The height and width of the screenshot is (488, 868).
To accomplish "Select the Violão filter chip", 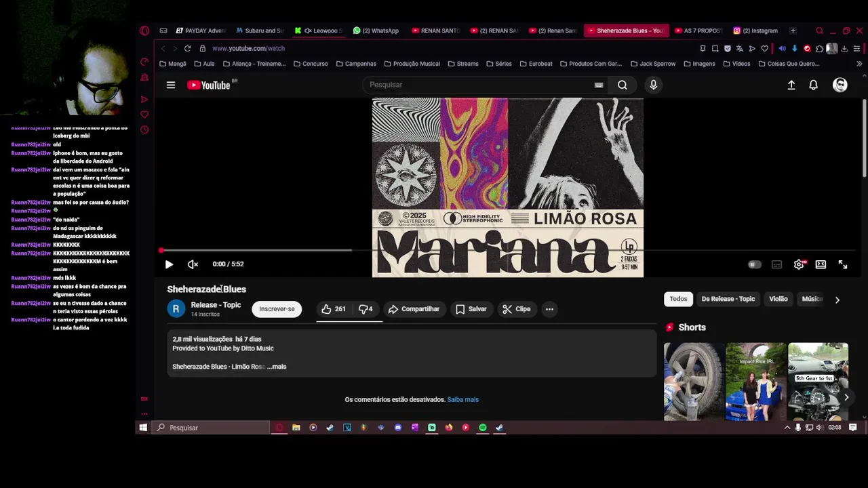I will (x=778, y=299).
